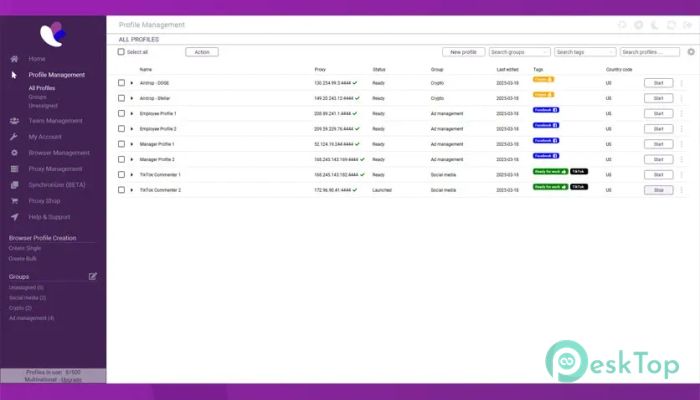Open the Unassigned submenu item under Profile Management
Screen dimensions: 700x400
[43, 106]
